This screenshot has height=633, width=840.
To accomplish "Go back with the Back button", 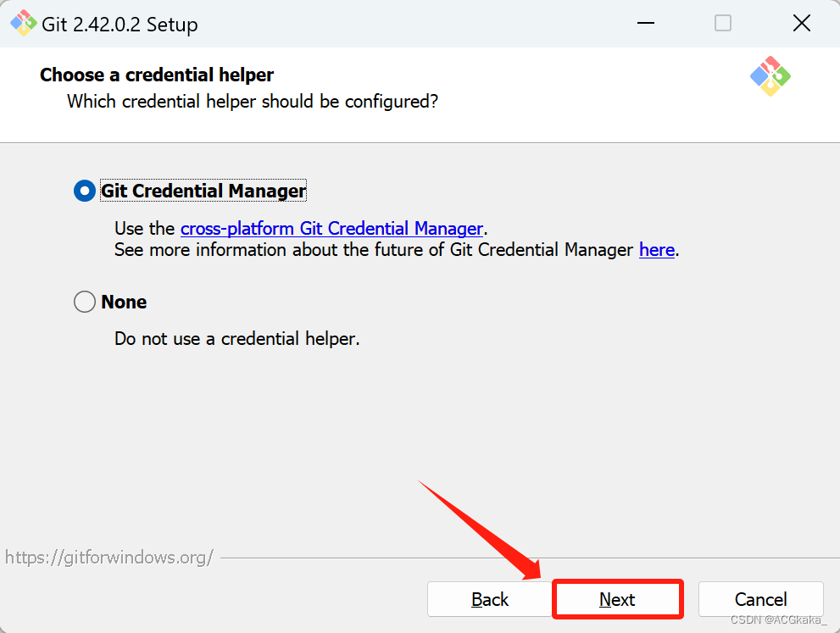I will point(490,599).
